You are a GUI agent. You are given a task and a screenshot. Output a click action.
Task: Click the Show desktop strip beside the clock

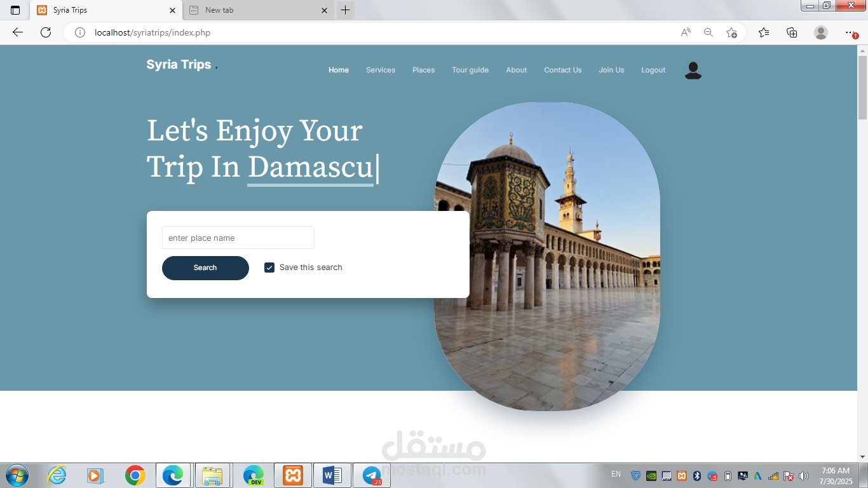click(x=864, y=475)
